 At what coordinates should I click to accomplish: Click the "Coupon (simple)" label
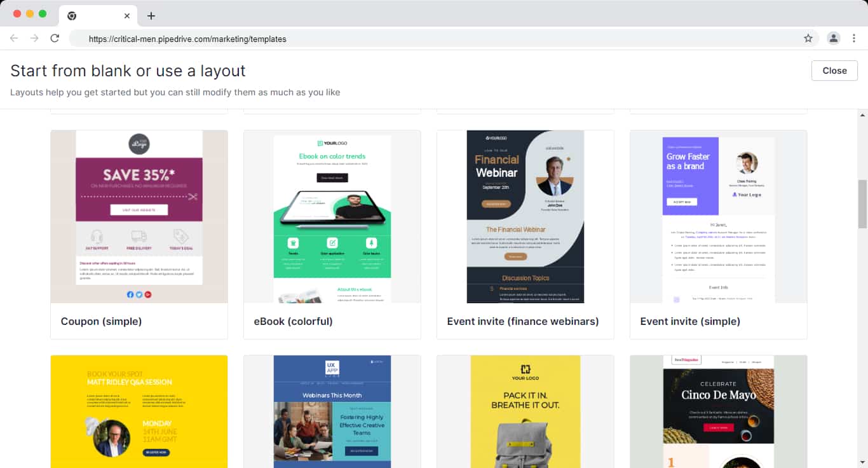pyautogui.click(x=101, y=321)
